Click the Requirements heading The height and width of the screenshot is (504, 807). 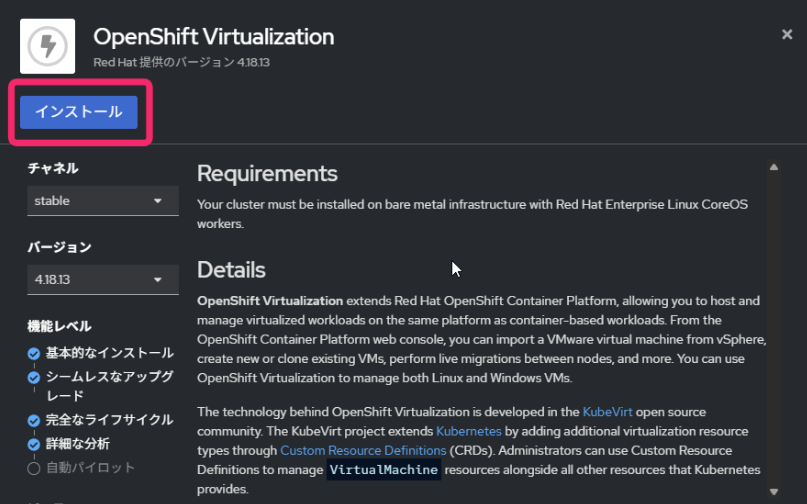pyautogui.click(x=267, y=174)
